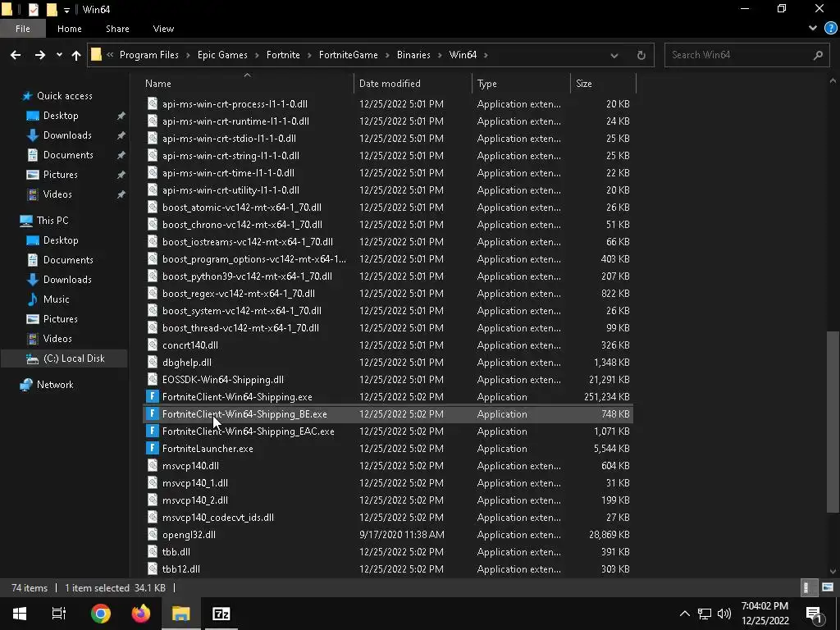Viewport: 840px width, 630px height.
Task: Click the Properties quick access icon
Action: [33, 10]
